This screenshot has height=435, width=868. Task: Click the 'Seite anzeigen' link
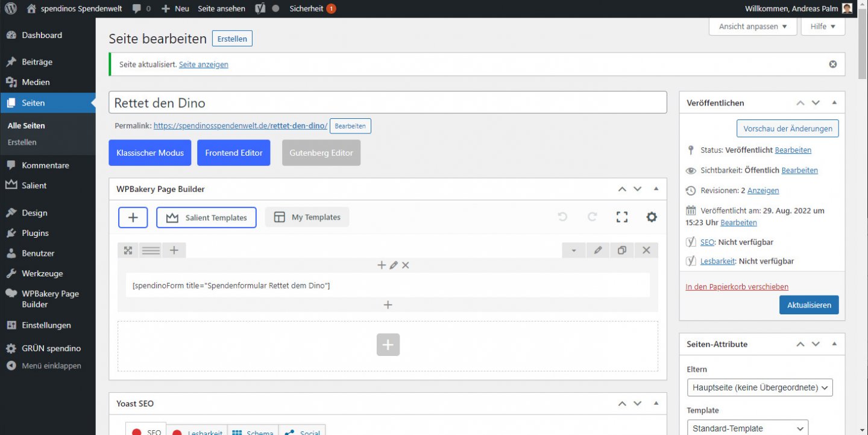[x=204, y=65]
